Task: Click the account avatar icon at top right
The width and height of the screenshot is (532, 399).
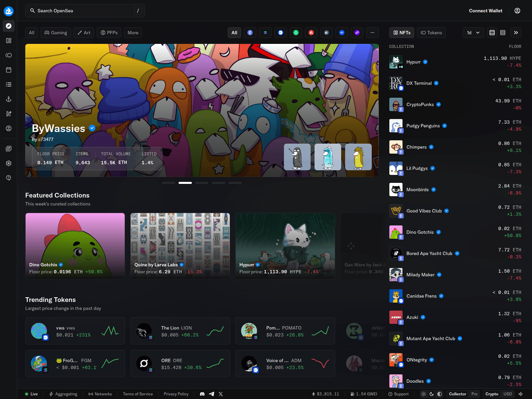Action: coord(517,11)
